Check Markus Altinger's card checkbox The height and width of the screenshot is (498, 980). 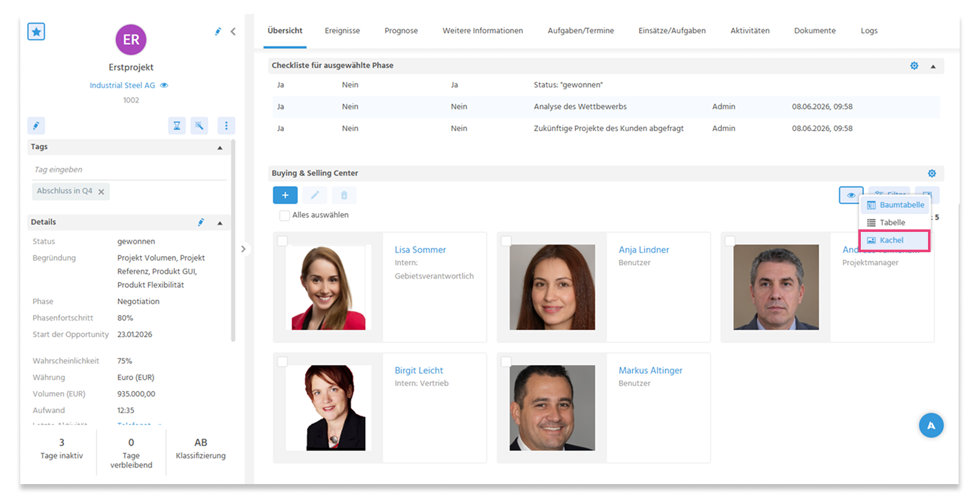[506, 361]
